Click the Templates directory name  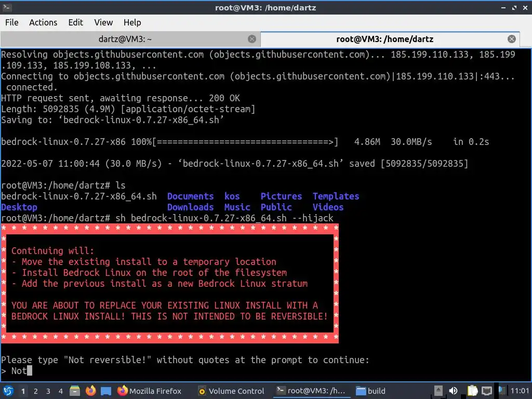click(336, 196)
